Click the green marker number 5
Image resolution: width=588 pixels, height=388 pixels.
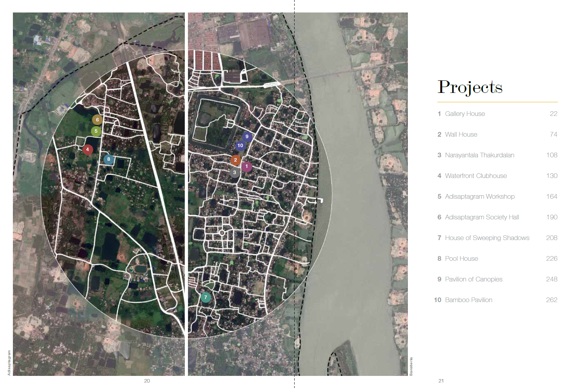[96, 131]
